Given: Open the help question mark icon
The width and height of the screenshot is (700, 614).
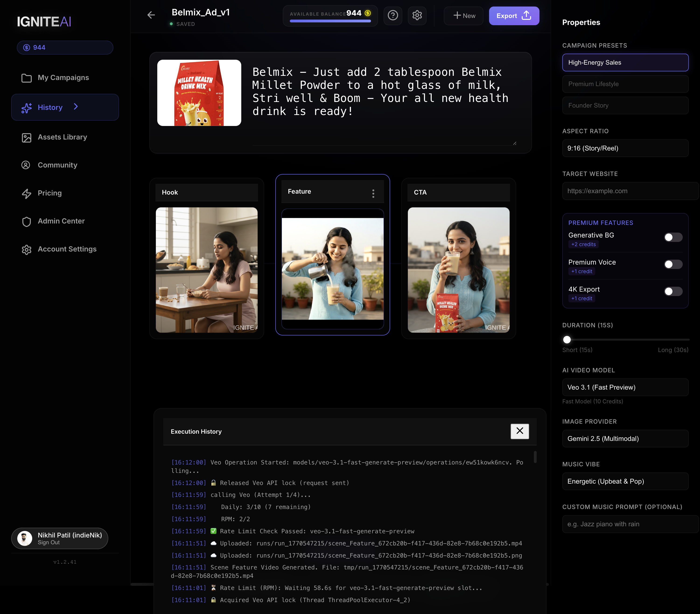Looking at the screenshot, I should pyautogui.click(x=392, y=15).
